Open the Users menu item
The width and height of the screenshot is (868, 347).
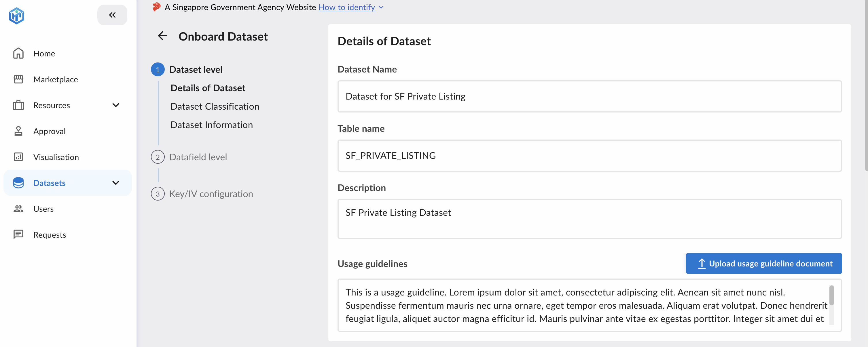pos(67,209)
